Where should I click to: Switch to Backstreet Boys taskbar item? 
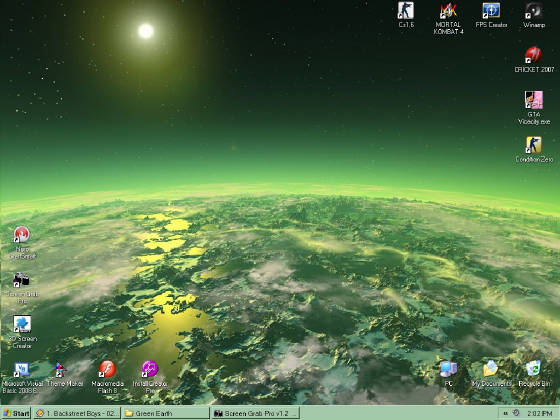click(x=78, y=413)
